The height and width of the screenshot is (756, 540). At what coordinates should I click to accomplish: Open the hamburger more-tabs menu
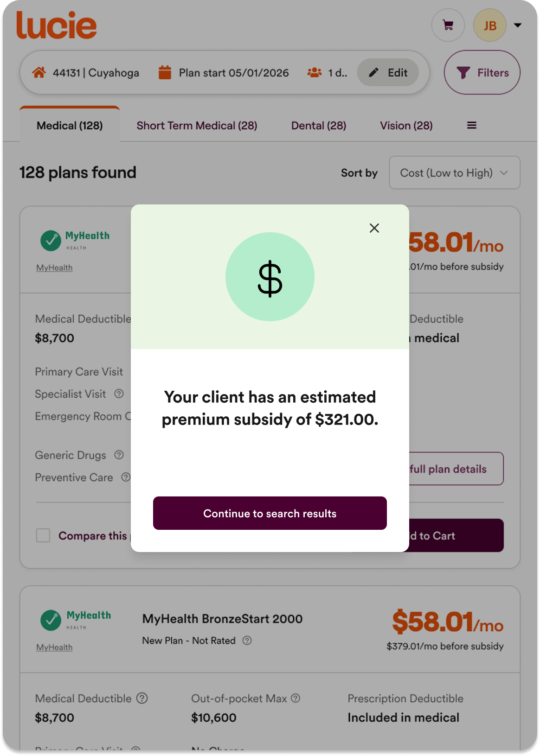pos(472,125)
